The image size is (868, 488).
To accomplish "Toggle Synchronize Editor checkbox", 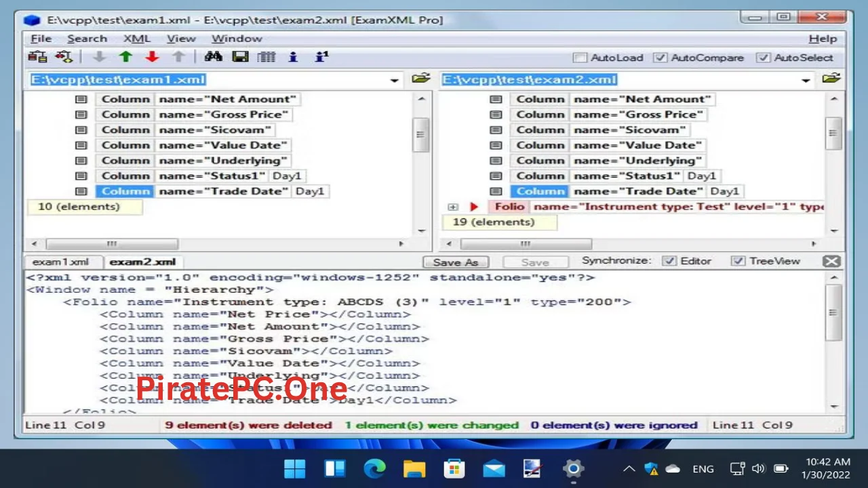I will pos(669,261).
